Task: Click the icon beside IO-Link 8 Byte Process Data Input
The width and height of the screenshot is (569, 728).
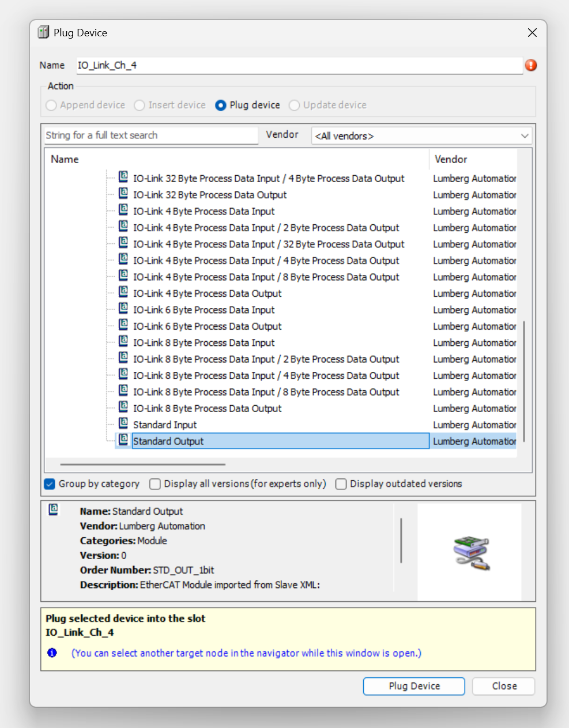Action: pos(123,341)
